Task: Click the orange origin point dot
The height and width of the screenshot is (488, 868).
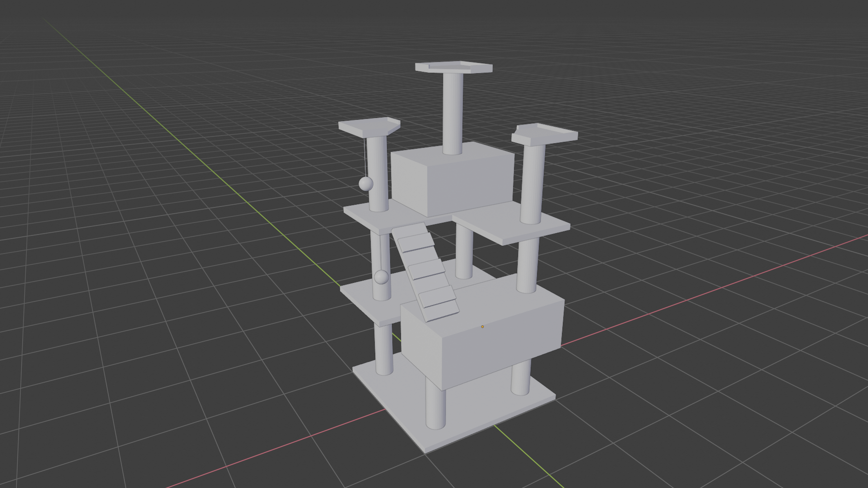Action: 482,327
